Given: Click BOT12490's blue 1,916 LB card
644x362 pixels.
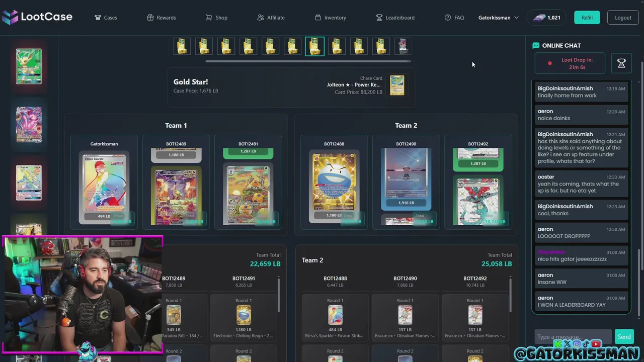Looking at the screenshot, I should [406, 178].
